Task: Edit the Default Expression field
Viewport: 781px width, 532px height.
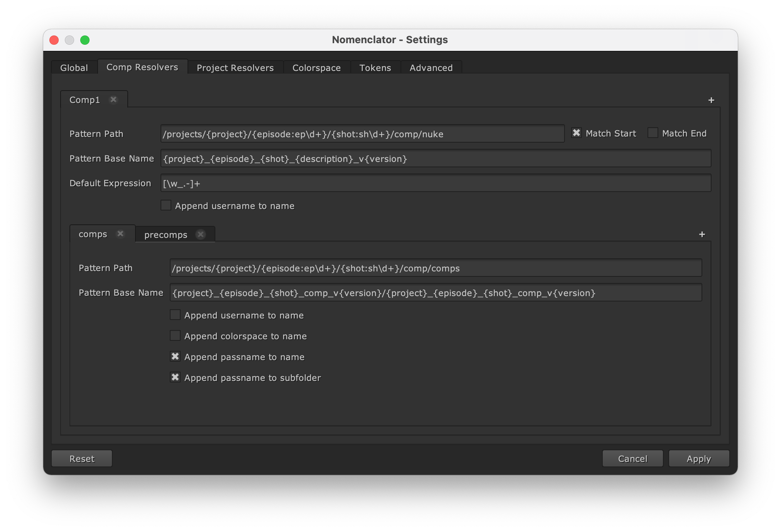Action: click(436, 183)
